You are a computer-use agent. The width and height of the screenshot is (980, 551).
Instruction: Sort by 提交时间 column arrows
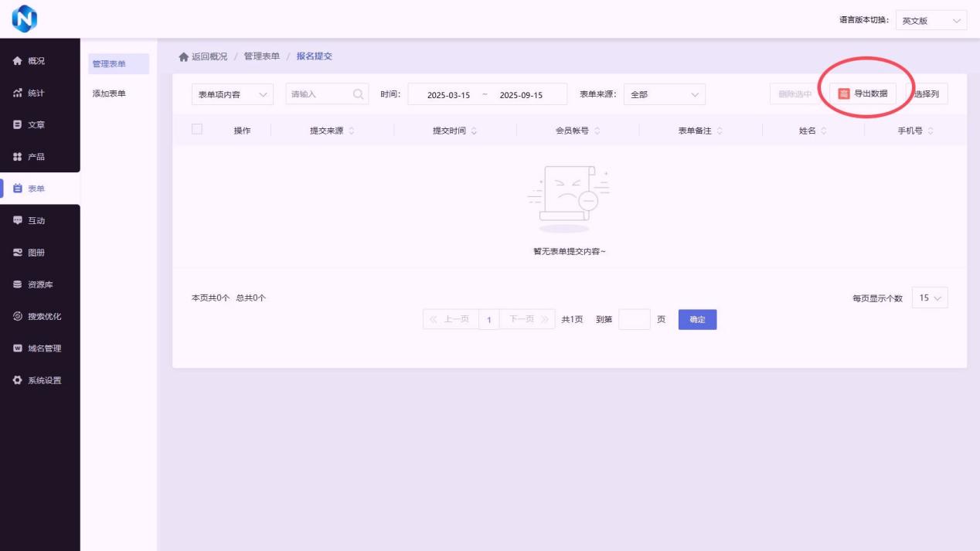tap(474, 131)
